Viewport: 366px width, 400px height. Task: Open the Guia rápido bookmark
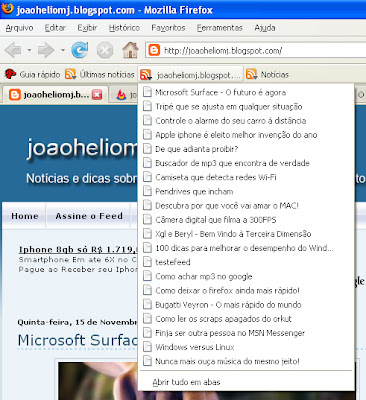pos(32,74)
